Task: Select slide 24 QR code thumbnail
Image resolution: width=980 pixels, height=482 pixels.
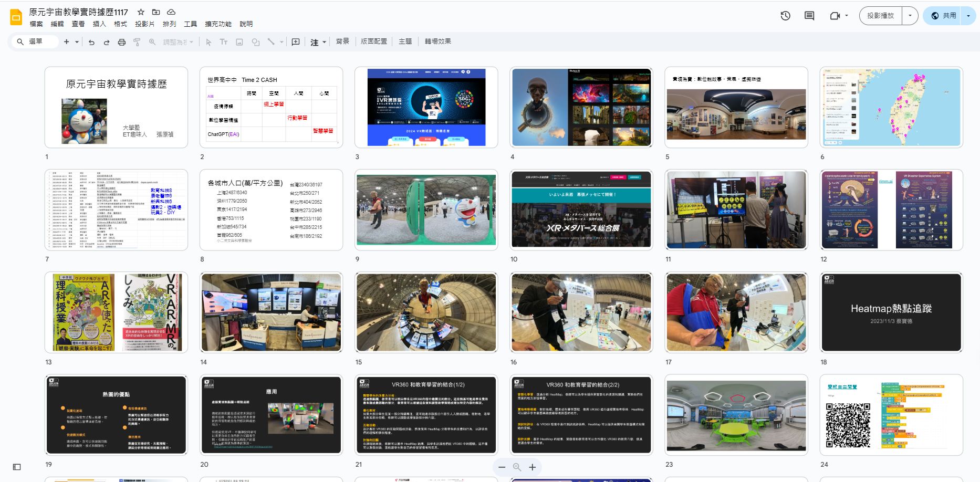Action: tap(891, 415)
